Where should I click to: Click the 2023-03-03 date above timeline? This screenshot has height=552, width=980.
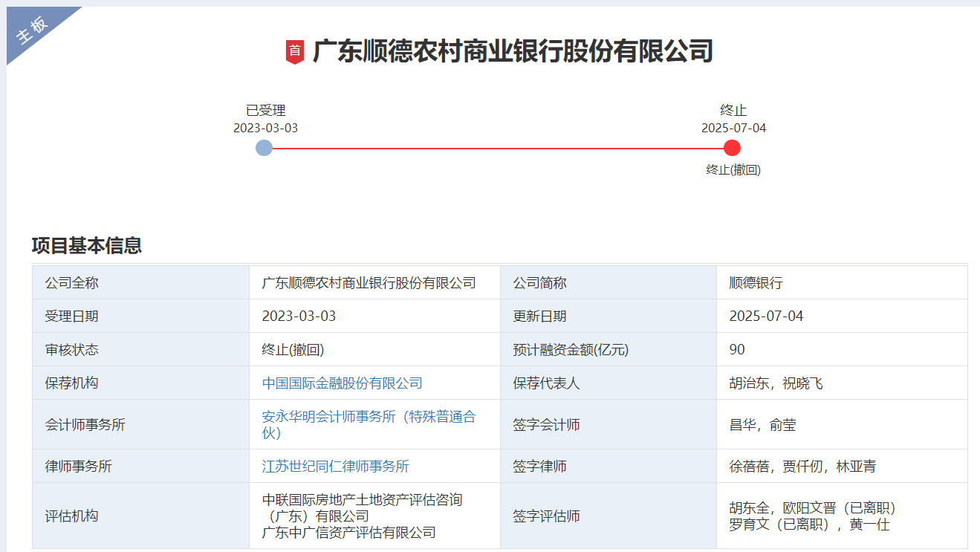265,128
